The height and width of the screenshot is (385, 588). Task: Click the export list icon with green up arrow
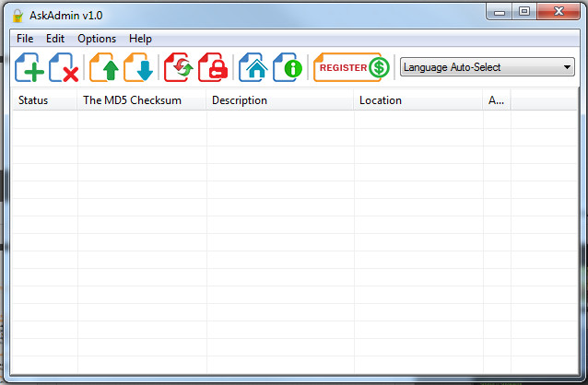coord(104,67)
